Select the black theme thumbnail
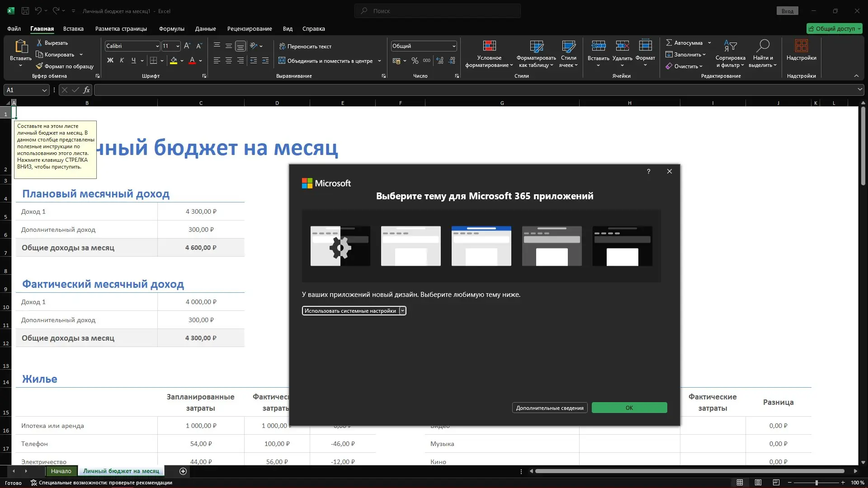The image size is (868, 488). [x=622, y=246]
